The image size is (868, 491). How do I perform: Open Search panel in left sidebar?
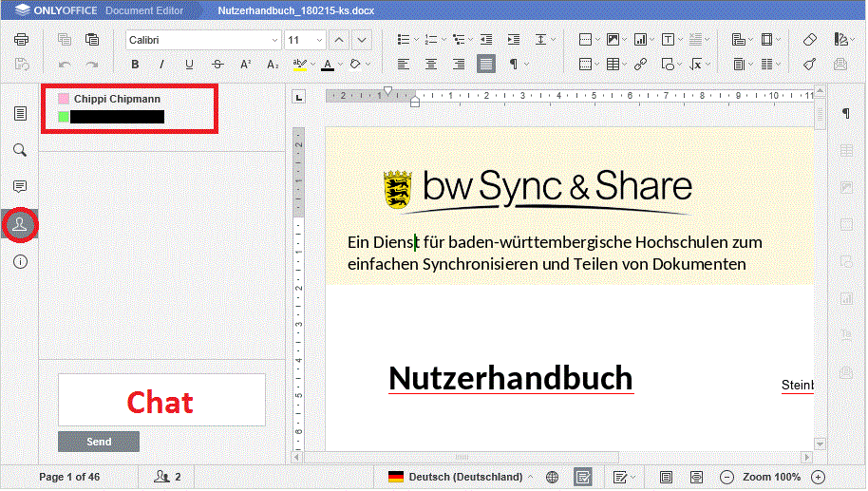[20, 150]
